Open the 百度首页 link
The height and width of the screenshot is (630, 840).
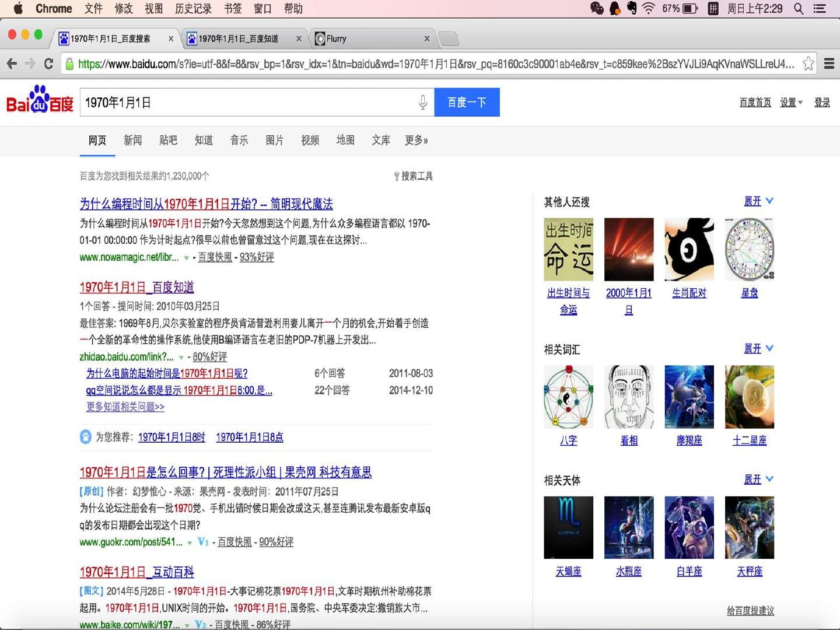[x=755, y=103]
